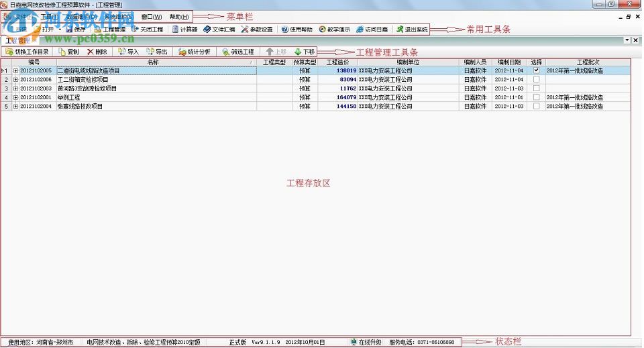Open 工程管理 from the main toolbar
The height and width of the screenshot is (348, 644).
point(109,30)
